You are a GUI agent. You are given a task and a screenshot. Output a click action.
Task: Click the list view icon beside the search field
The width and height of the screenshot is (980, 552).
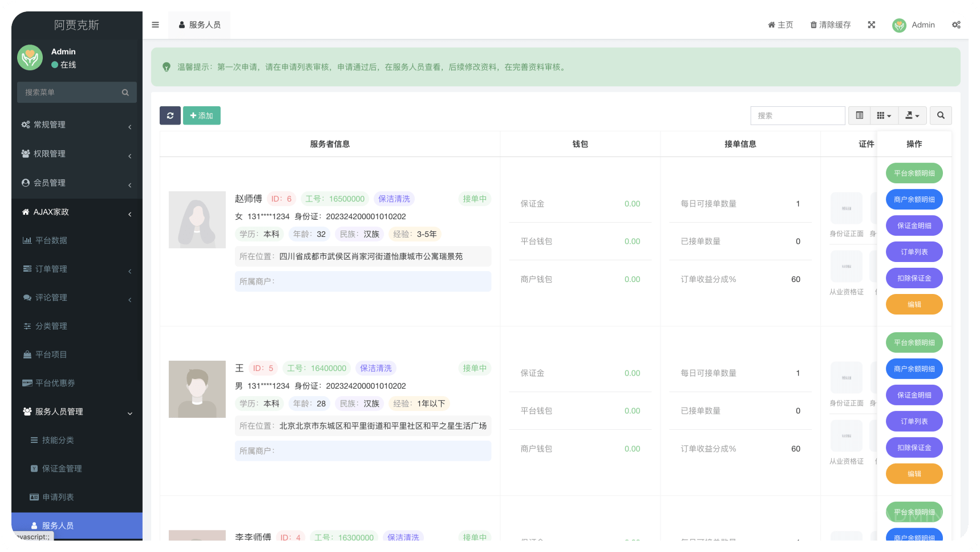[859, 115]
